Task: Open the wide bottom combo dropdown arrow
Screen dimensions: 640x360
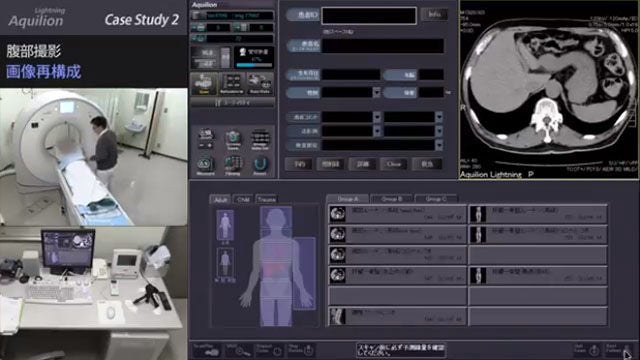Action: (x=439, y=145)
